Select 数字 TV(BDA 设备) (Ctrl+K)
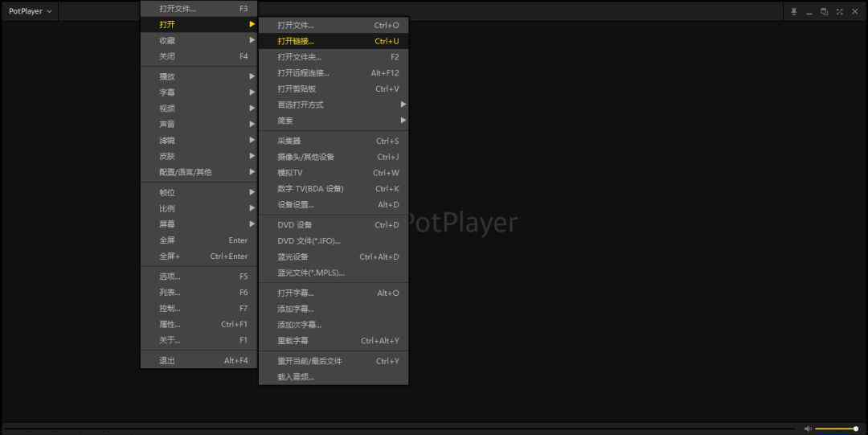 pos(334,188)
